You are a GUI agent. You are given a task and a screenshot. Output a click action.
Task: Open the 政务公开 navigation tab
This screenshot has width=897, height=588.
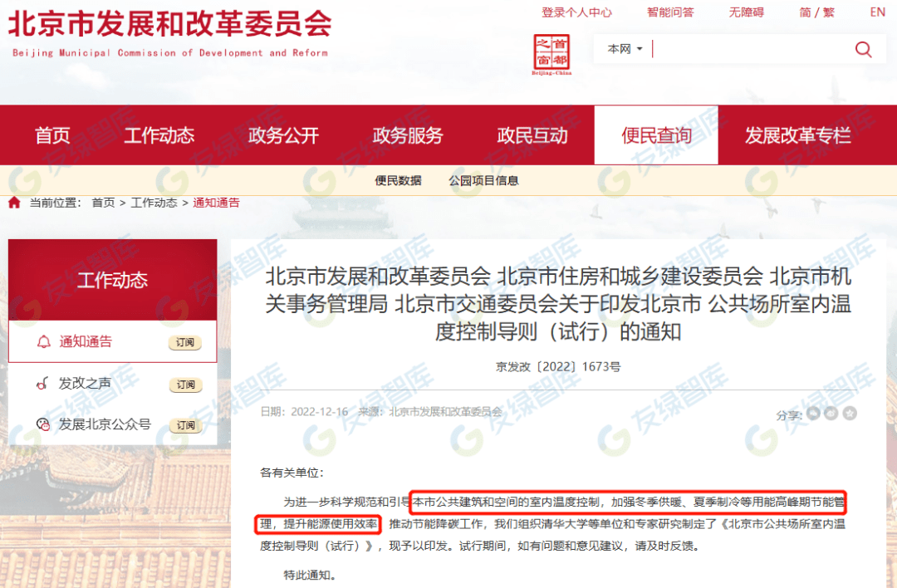[283, 135]
